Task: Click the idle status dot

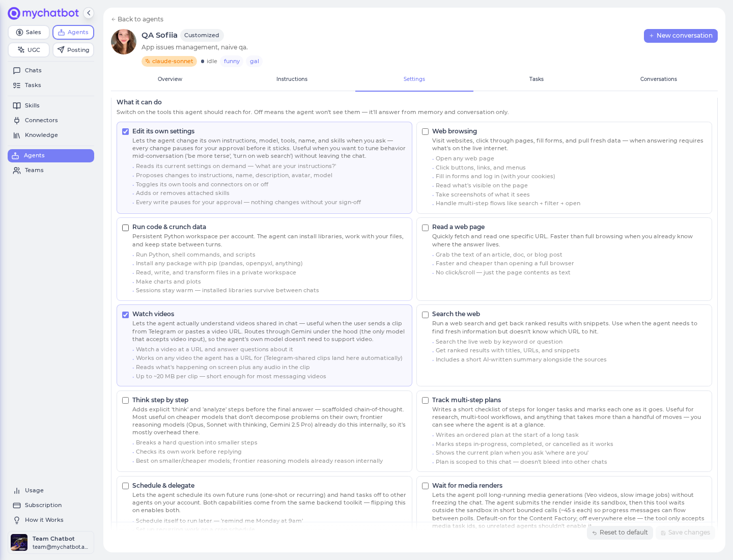Action: (x=203, y=62)
